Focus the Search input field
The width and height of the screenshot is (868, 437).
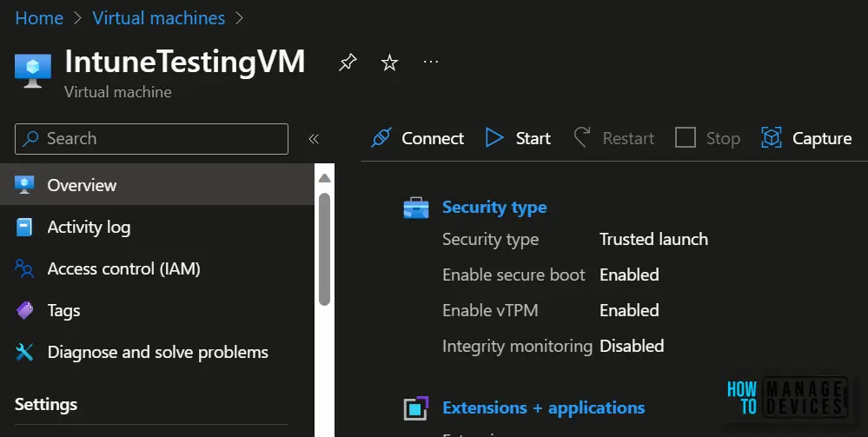point(151,138)
